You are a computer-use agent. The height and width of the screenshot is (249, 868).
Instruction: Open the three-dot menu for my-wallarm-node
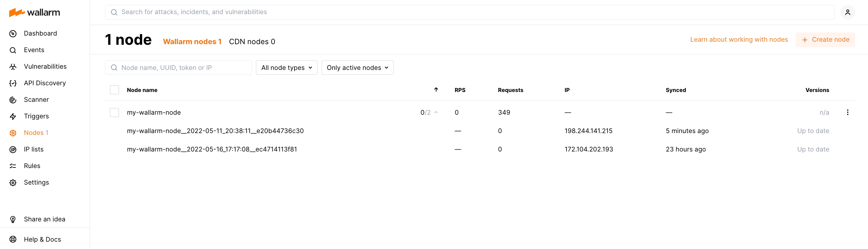(x=847, y=112)
